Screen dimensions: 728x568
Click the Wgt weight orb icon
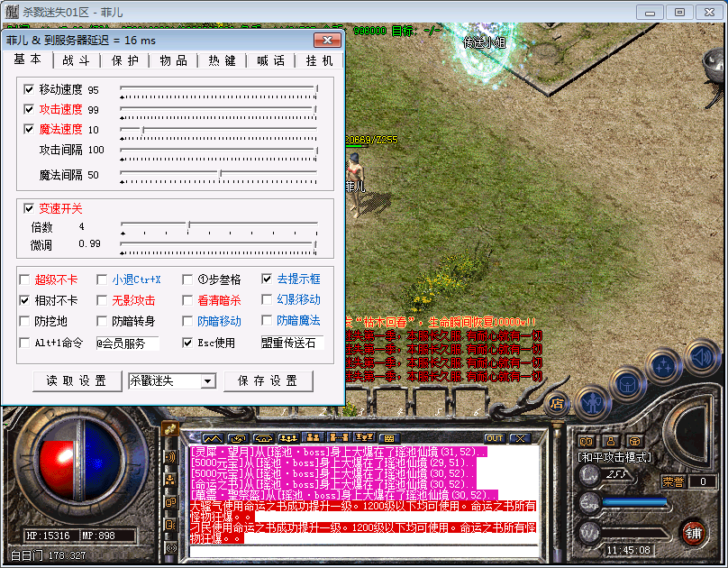click(589, 534)
